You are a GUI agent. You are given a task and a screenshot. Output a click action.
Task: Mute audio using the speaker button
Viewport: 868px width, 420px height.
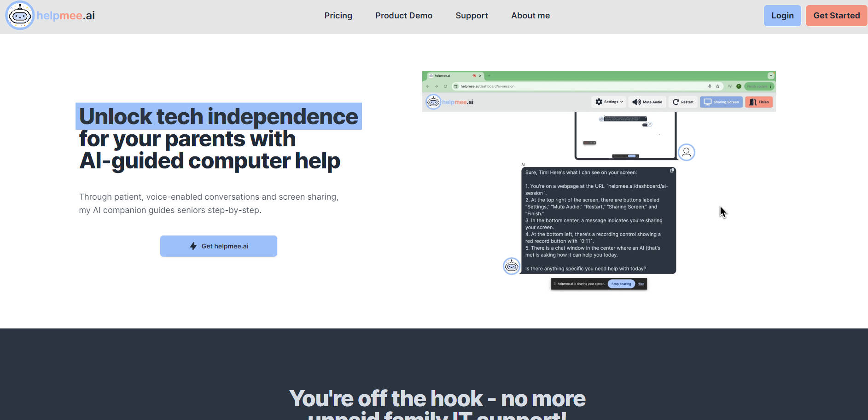pyautogui.click(x=647, y=102)
